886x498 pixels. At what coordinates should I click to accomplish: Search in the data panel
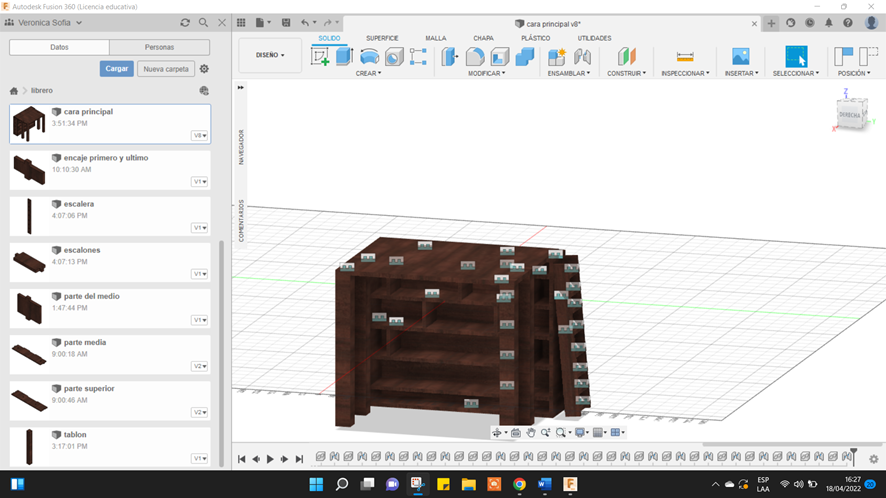203,23
